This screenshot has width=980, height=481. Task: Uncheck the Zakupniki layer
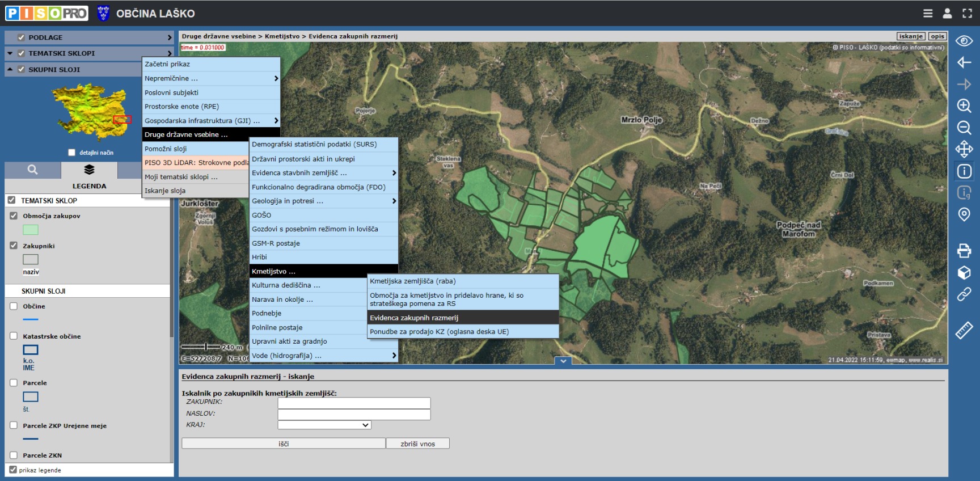click(14, 246)
